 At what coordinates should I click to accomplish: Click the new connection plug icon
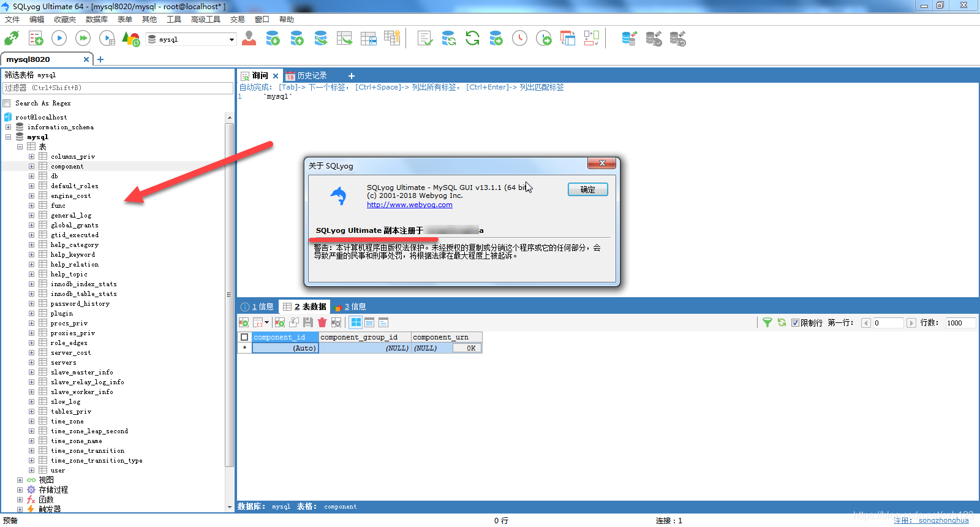pyautogui.click(x=12, y=39)
